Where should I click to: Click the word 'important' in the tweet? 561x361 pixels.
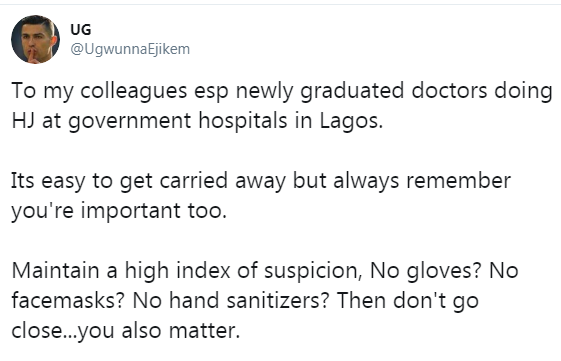click(131, 210)
